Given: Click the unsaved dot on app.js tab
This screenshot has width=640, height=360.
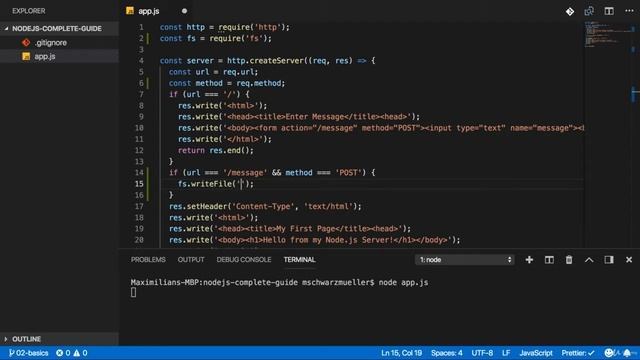Looking at the screenshot, I should pyautogui.click(x=184, y=11).
